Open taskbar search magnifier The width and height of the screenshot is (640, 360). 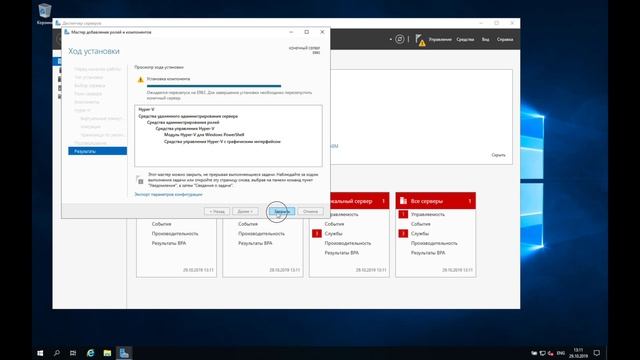57,353
